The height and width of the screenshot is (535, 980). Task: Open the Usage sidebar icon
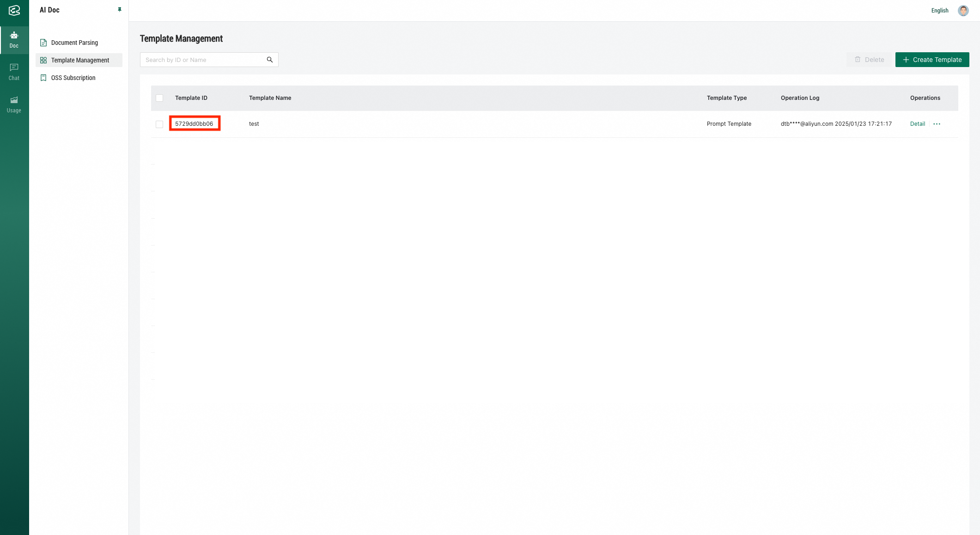[14, 100]
